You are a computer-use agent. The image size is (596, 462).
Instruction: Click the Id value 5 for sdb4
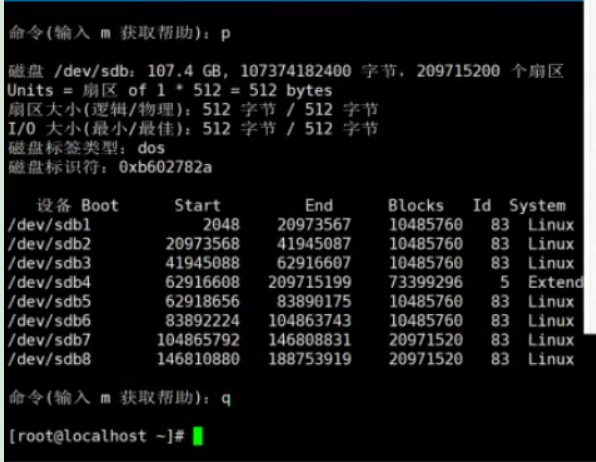(x=504, y=283)
